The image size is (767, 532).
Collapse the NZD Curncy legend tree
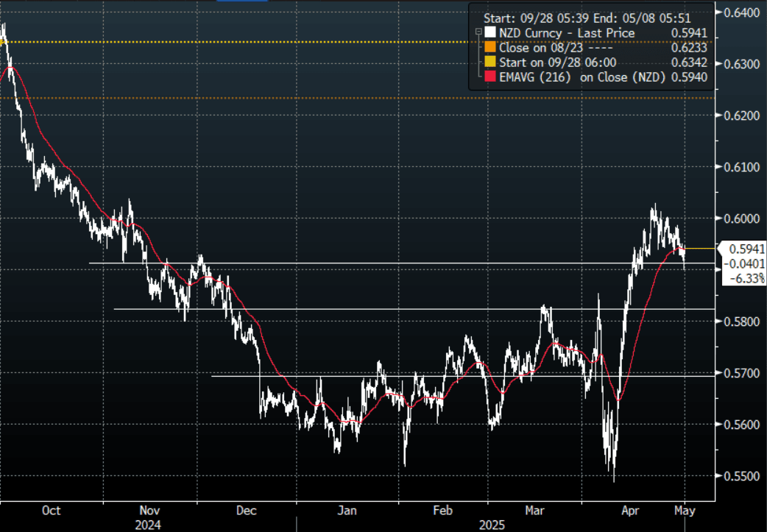(479, 33)
